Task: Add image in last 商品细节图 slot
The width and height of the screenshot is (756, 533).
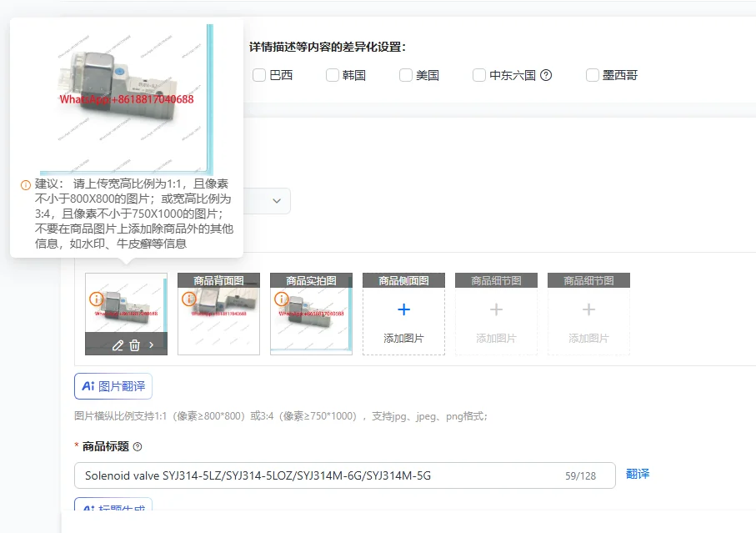Action: click(x=589, y=314)
